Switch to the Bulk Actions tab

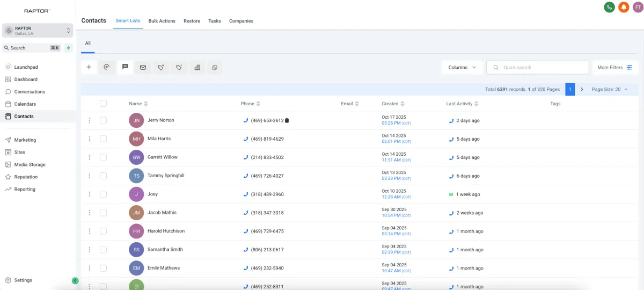(x=162, y=21)
